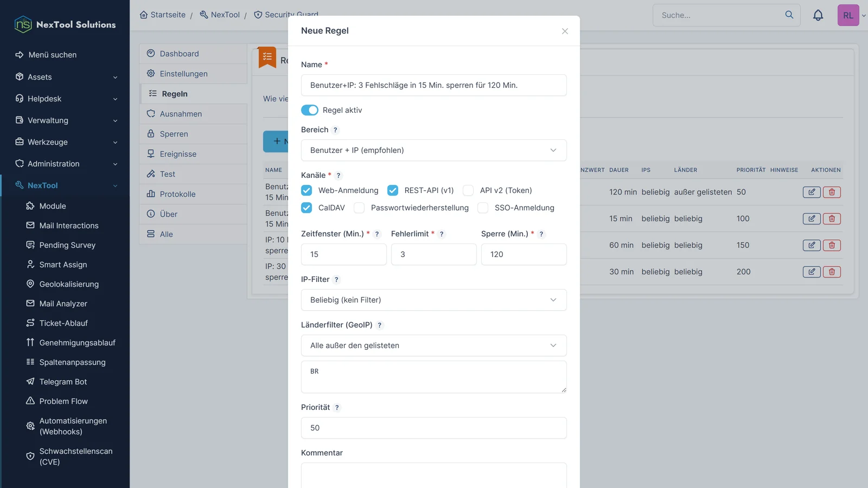
Task: Show help for Länderfilter (GeoIP)
Action: [x=380, y=325]
